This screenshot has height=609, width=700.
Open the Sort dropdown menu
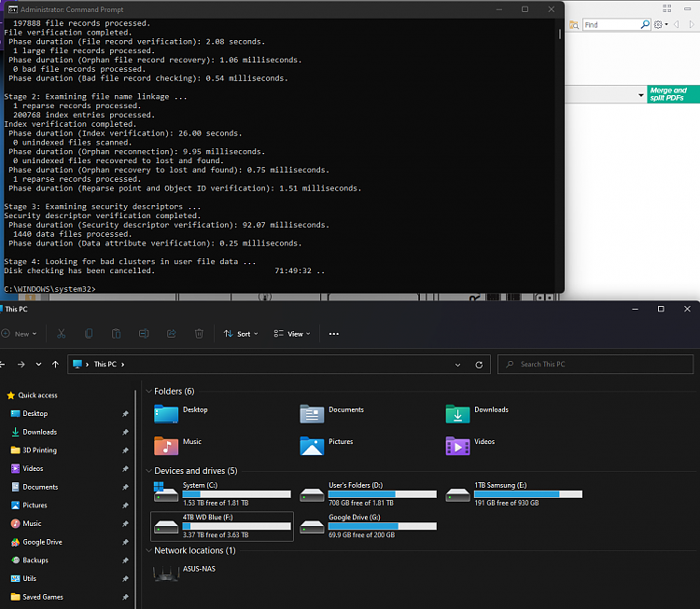click(x=241, y=334)
